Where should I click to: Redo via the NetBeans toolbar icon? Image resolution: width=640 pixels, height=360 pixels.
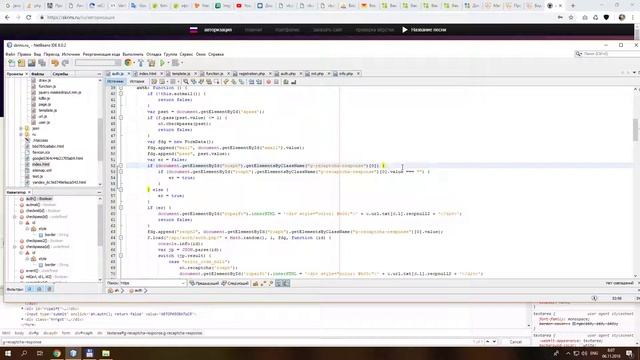pyautogui.click(x=65, y=63)
